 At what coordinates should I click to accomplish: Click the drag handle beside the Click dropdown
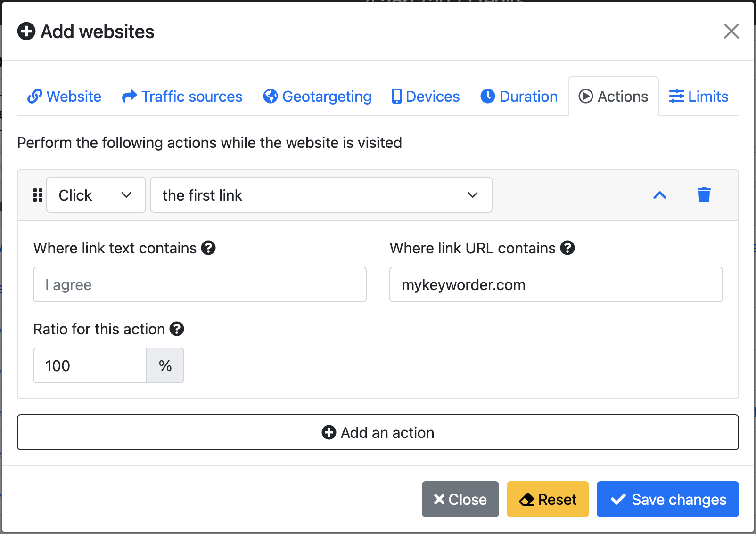pos(37,195)
